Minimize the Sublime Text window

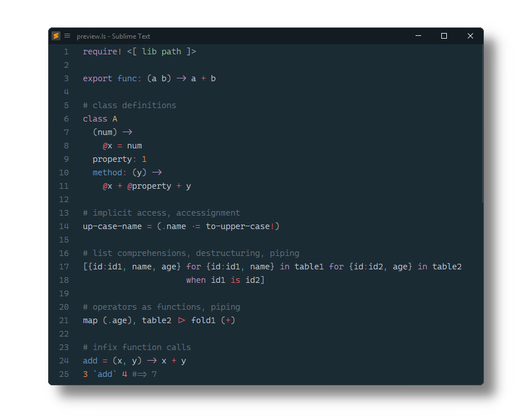pyautogui.click(x=418, y=36)
